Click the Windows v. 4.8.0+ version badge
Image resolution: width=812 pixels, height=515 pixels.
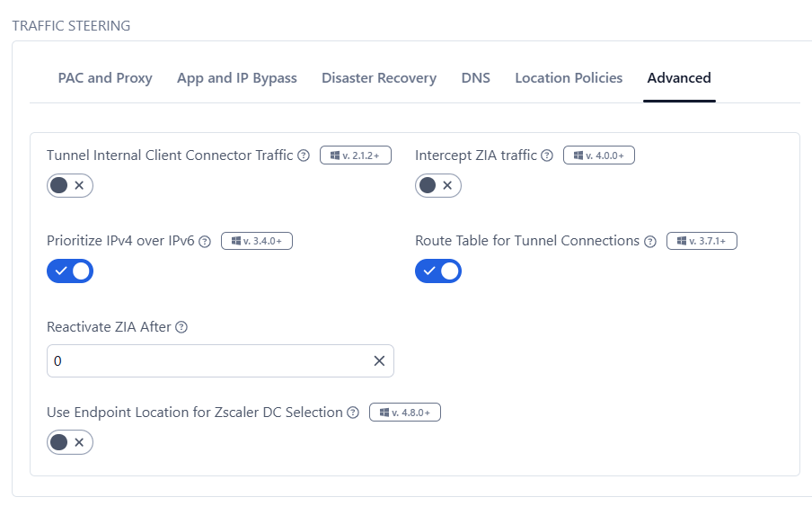point(405,413)
